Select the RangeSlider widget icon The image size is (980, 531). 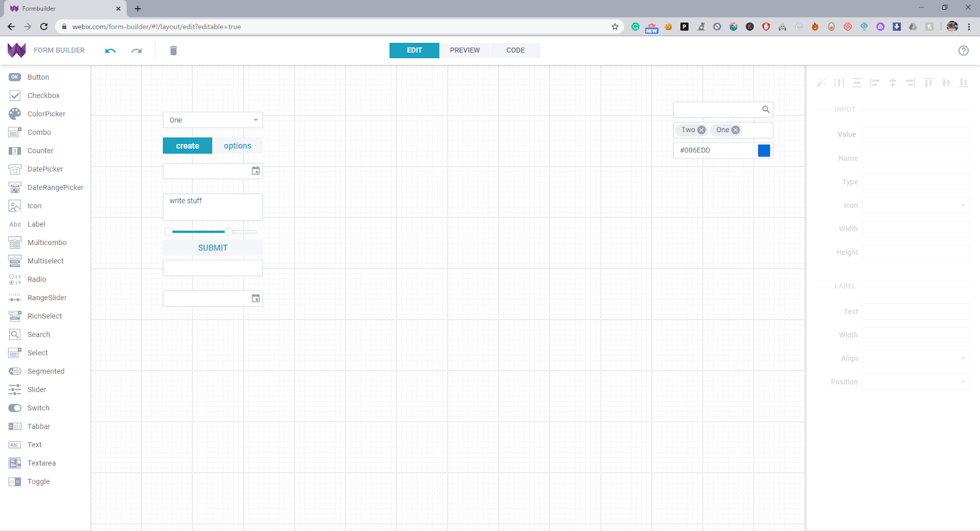click(x=15, y=298)
